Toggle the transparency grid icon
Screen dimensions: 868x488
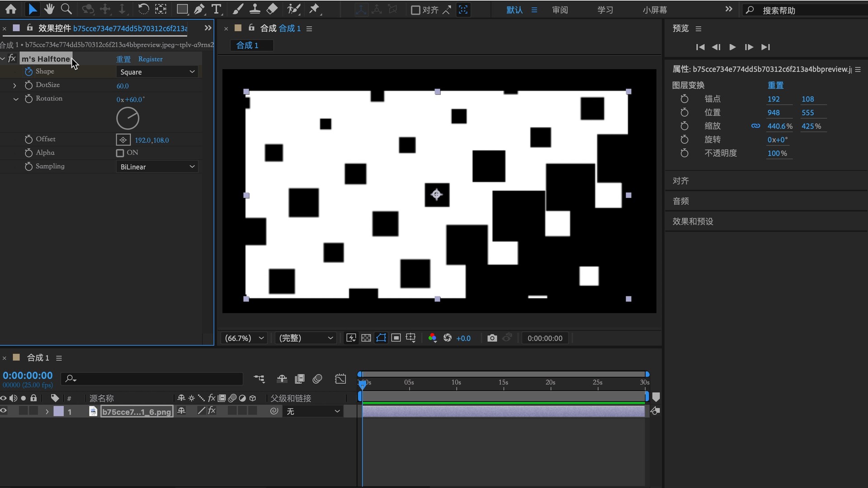[x=366, y=338]
